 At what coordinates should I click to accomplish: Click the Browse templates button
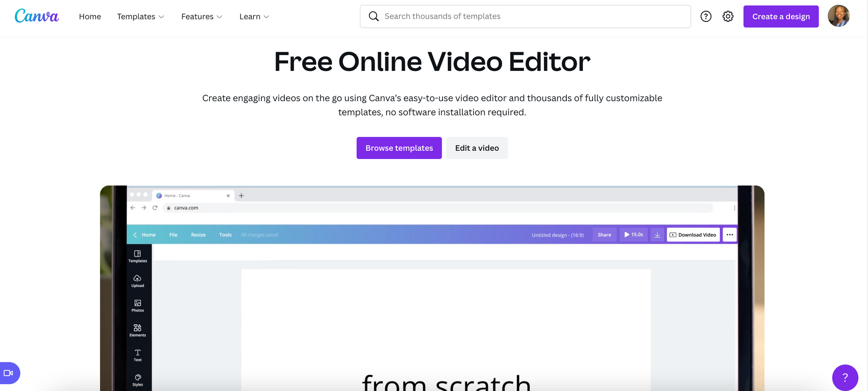(x=399, y=148)
